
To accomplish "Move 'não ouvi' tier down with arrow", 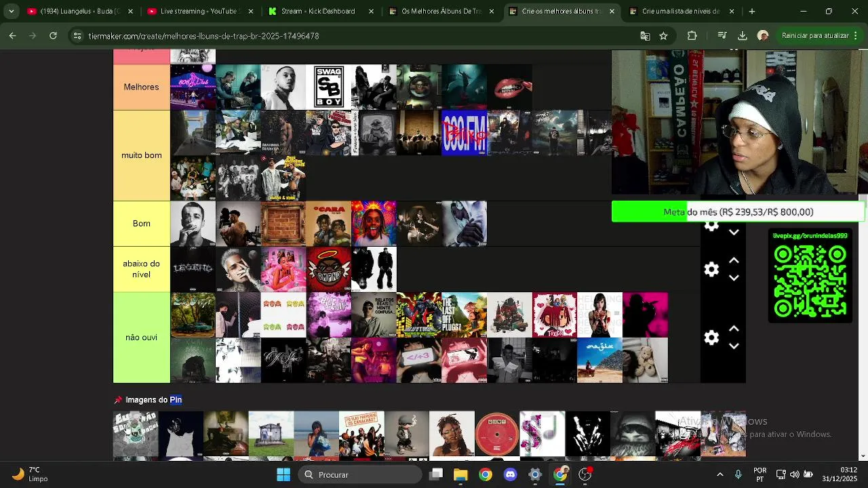I will (x=734, y=346).
